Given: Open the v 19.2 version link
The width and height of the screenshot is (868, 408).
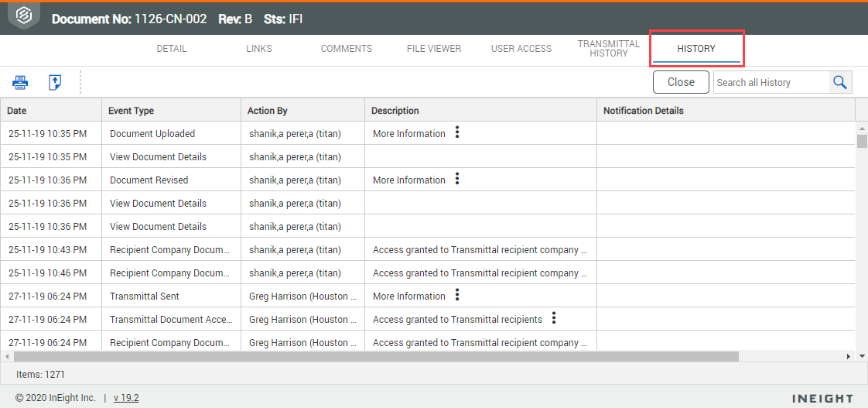Looking at the screenshot, I should pyautogui.click(x=126, y=397).
